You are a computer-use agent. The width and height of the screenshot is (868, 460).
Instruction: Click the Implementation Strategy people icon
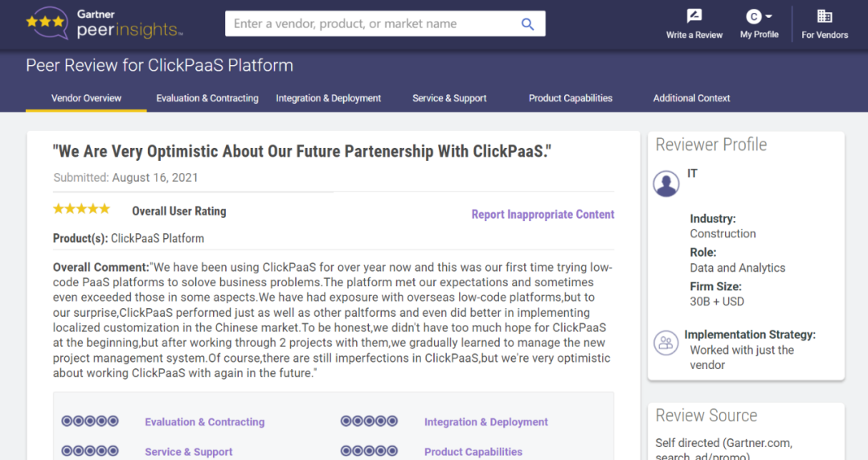click(665, 343)
